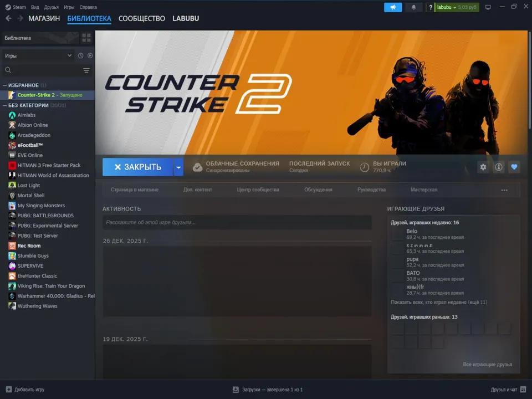Open friends and chat grid icon

coord(523,390)
